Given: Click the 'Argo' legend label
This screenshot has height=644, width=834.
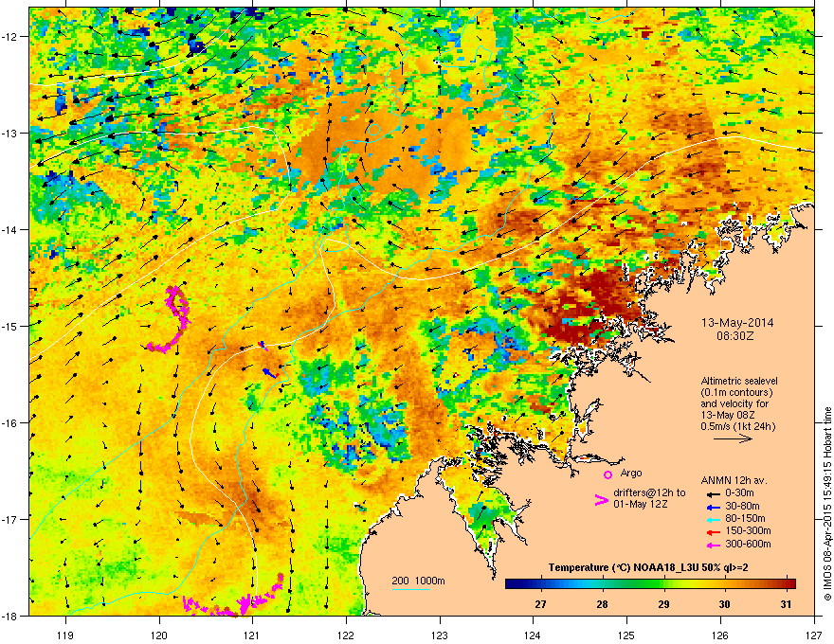Looking at the screenshot, I should (631, 473).
